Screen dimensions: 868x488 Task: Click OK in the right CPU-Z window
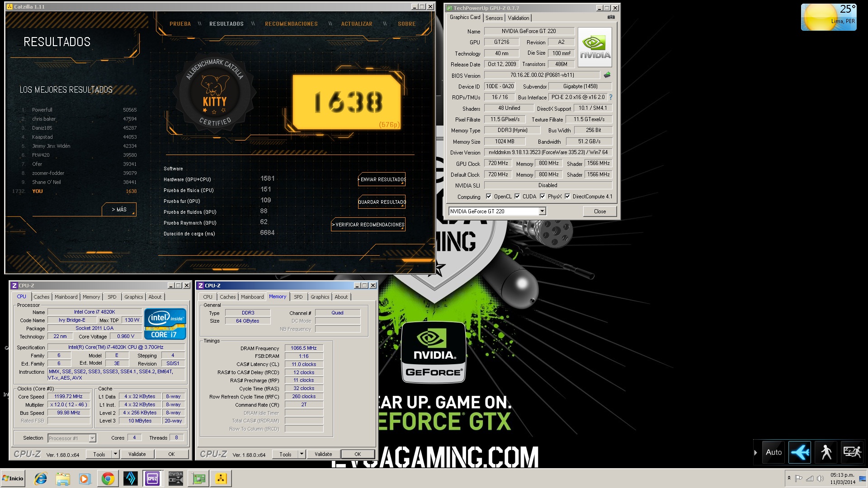pos(358,454)
